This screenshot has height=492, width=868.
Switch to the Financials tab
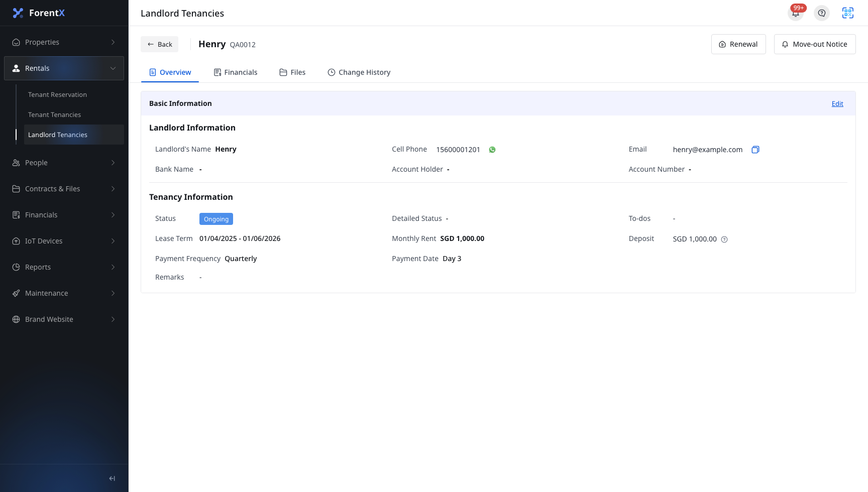pyautogui.click(x=236, y=72)
